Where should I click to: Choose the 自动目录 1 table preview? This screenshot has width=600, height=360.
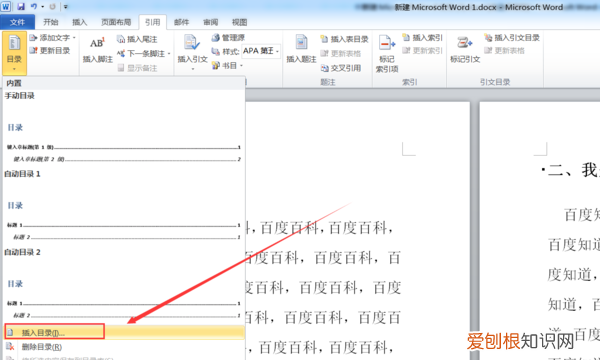(124, 207)
